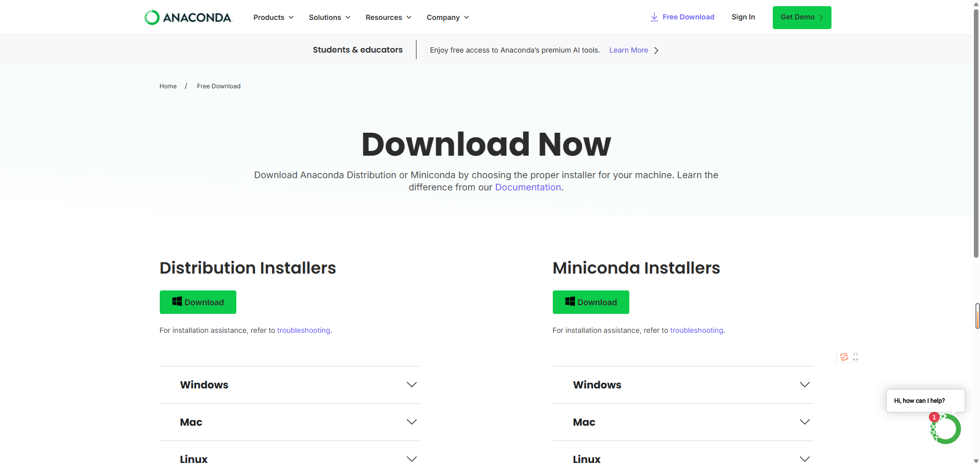The height and width of the screenshot is (465, 980).
Task: Click the Distribution Installers heading
Action: 248,268
